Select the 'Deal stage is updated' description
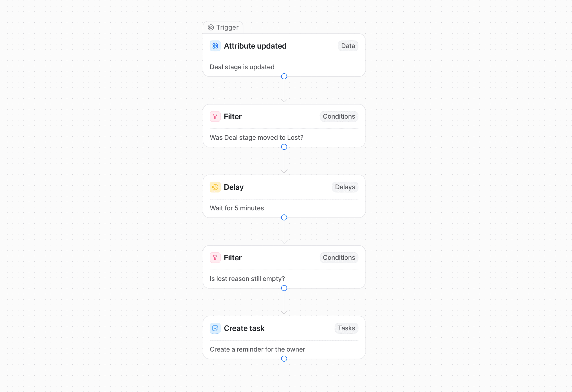This screenshot has height=392, width=572. (x=242, y=67)
